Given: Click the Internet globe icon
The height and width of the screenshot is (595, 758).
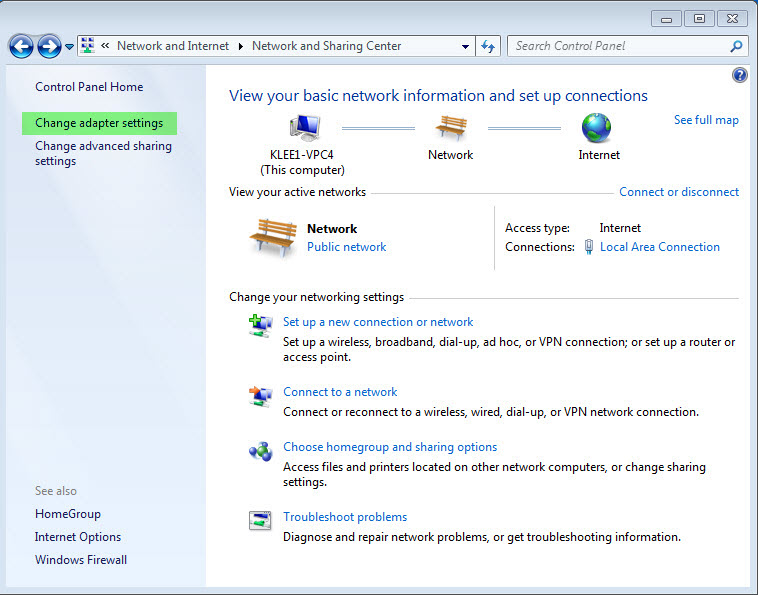Looking at the screenshot, I should [x=597, y=128].
